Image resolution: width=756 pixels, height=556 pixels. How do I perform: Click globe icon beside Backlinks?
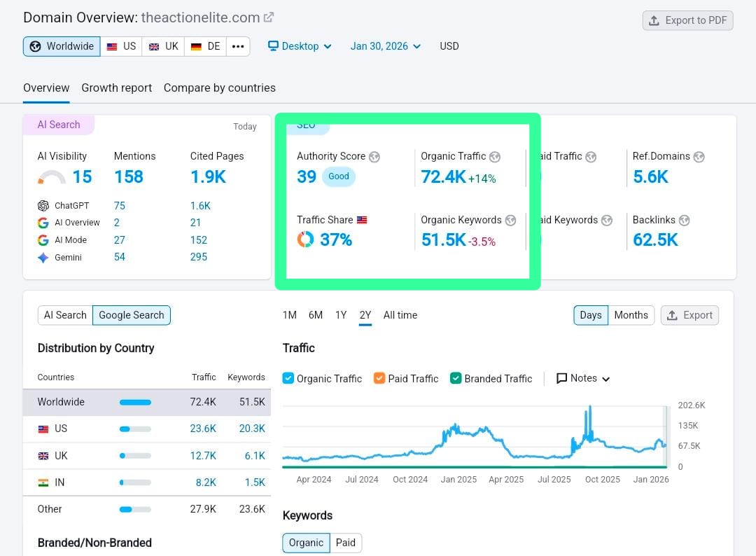tap(684, 221)
